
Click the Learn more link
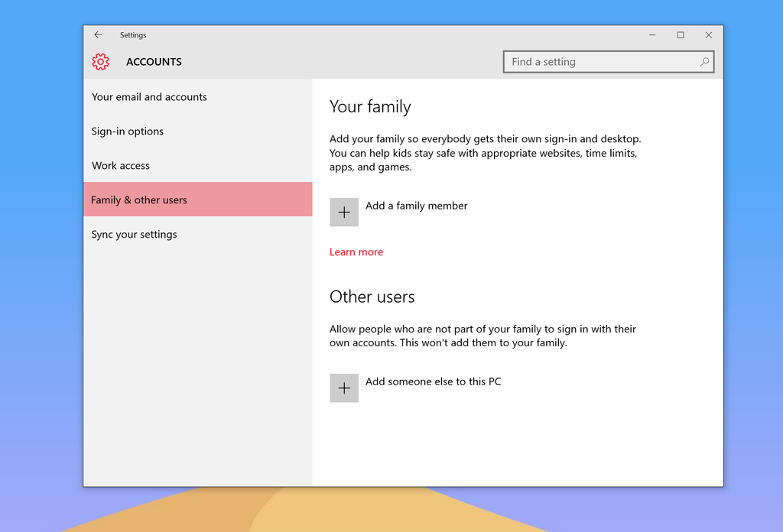356,251
